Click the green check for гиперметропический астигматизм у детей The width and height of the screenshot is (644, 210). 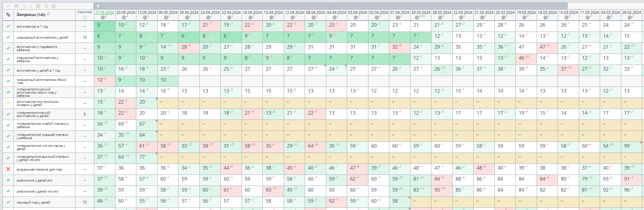tap(8, 114)
